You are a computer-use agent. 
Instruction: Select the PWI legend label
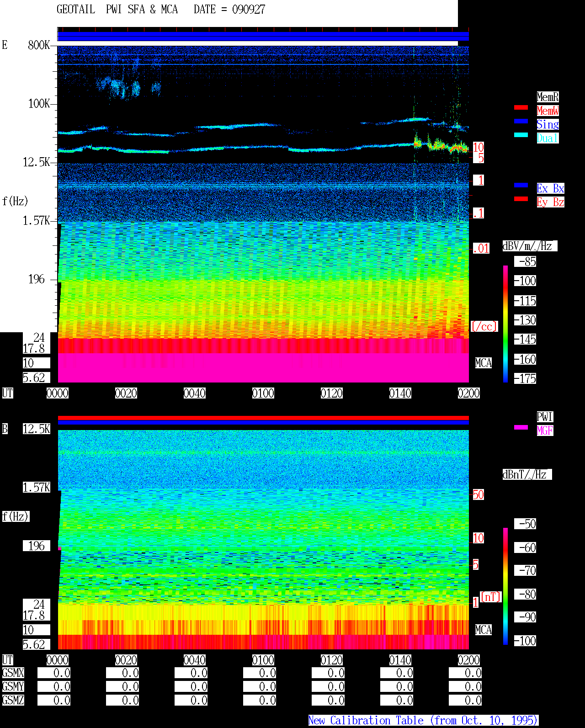pos(545,417)
